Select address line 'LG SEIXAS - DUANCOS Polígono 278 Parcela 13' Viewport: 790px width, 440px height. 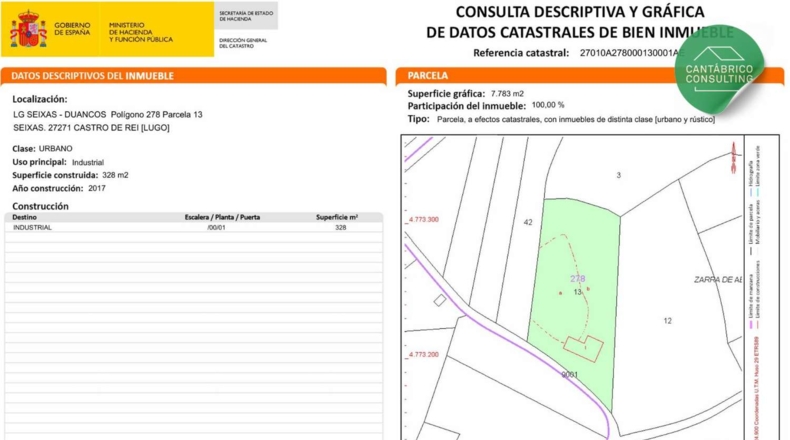tap(108, 115)
